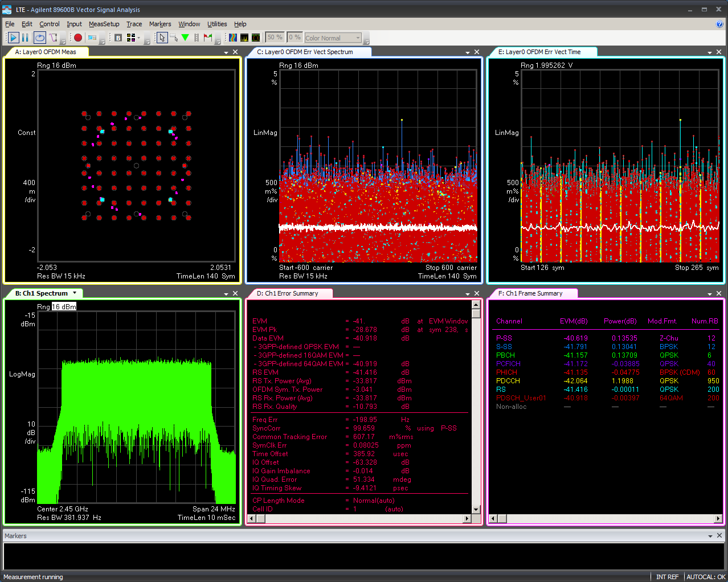Select the zoom area selection tool
Screen dimensions: 728x582
coord(174,38)
